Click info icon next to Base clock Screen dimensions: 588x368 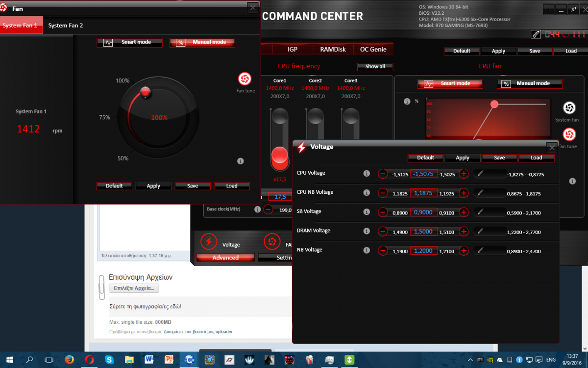pos(257,210)
